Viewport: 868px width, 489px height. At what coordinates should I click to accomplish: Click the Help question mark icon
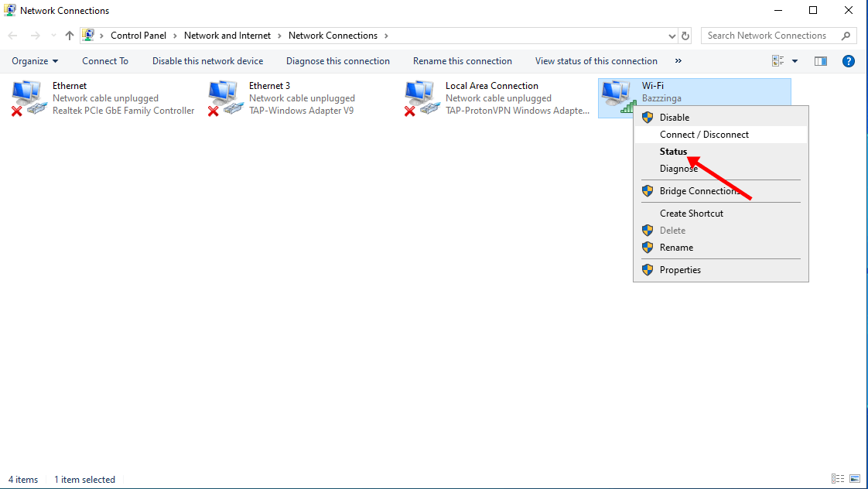click(848, 61)
